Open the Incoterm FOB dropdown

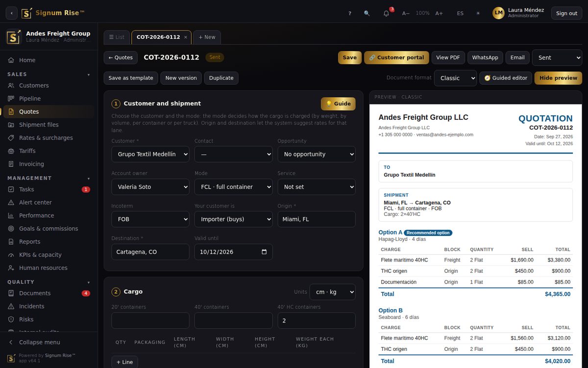(150, 219)
